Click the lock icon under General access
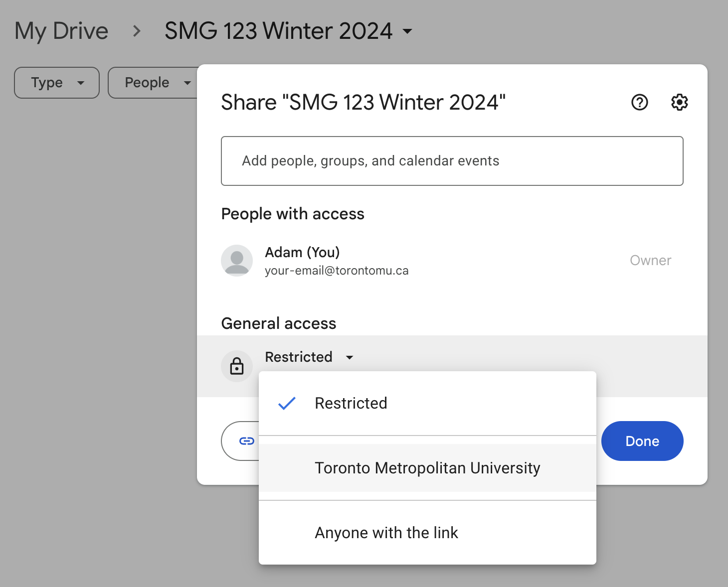 [237, 366]
